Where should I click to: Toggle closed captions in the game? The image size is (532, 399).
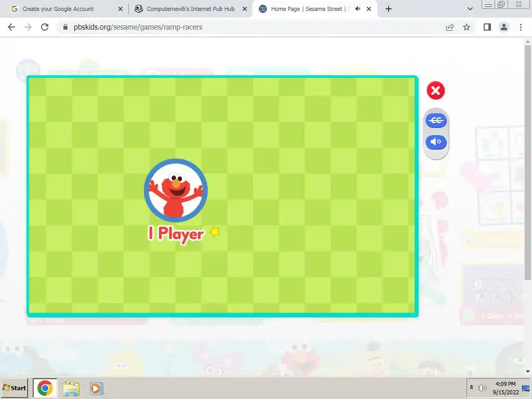[x=436, y=121]
